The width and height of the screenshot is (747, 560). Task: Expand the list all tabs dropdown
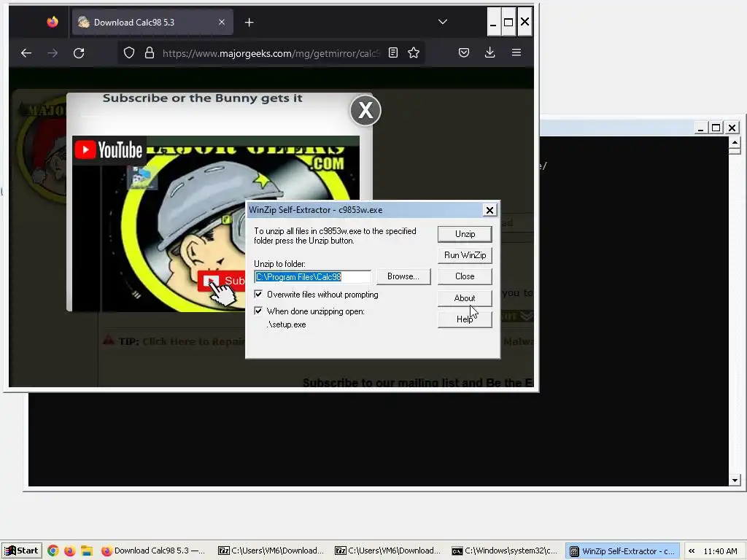[443, 22]
